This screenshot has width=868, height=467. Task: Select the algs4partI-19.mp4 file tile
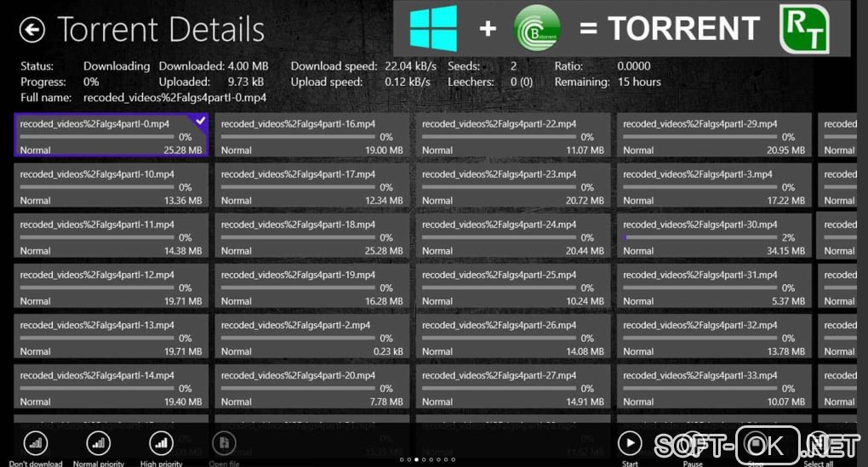pyautogui.click(x=312, y=287)
